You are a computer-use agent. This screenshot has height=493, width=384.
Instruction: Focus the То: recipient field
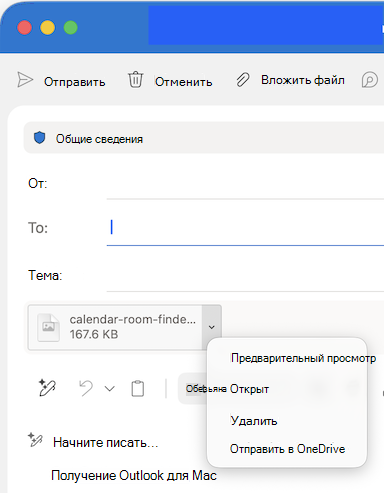[x=245, y=228]
